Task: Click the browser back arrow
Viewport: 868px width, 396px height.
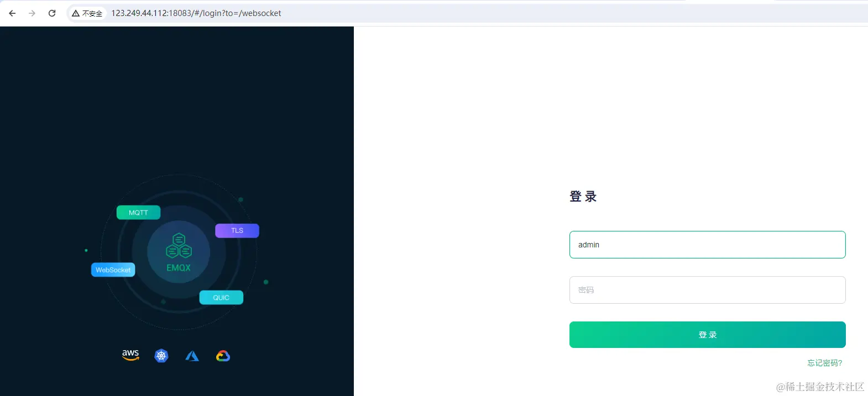Action: coord(12,13)
